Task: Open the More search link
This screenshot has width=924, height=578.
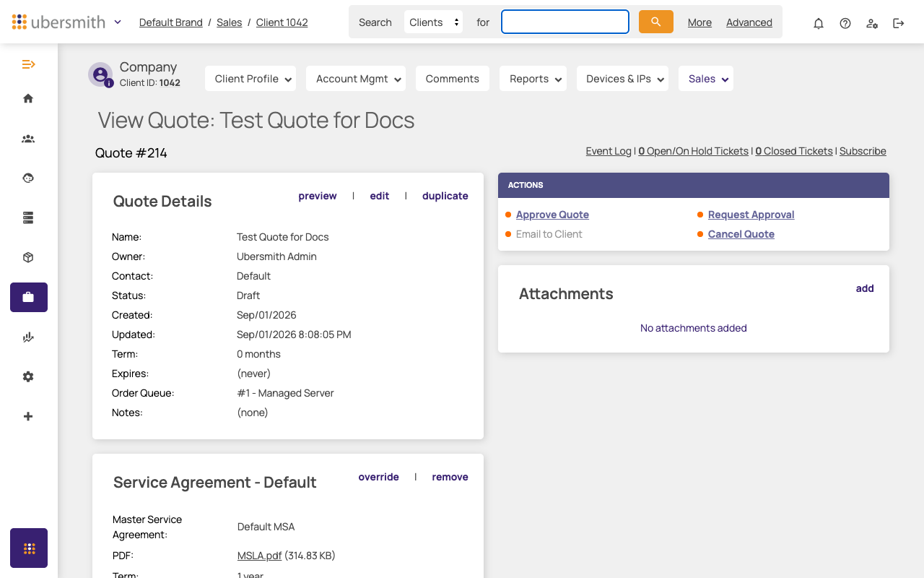Action: click(x=699, y=22)
